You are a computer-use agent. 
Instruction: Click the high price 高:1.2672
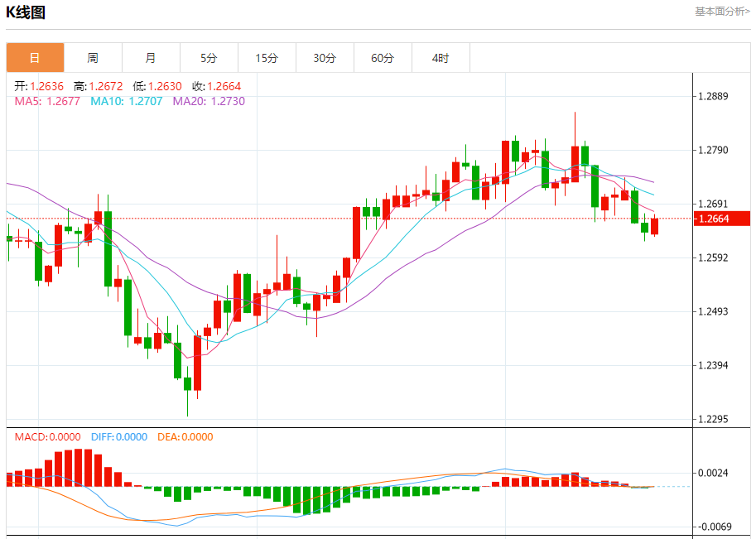click(x=99, y=86)
